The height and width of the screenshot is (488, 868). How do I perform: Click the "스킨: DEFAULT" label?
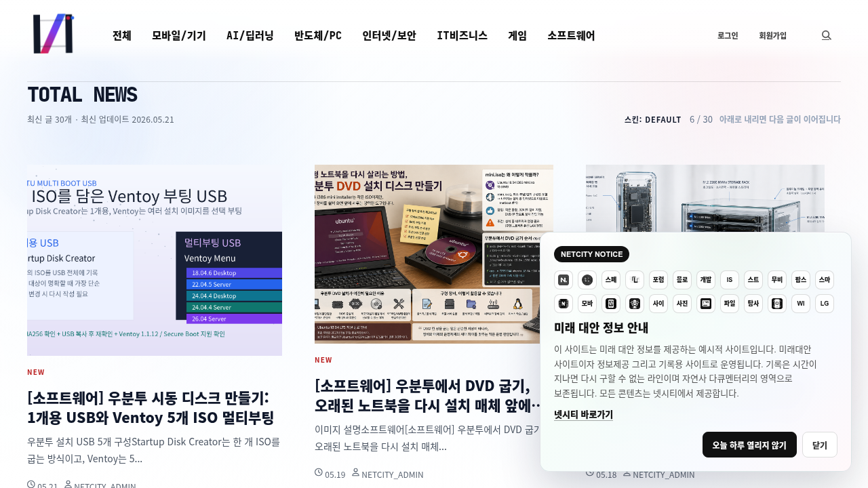point(652,119)
